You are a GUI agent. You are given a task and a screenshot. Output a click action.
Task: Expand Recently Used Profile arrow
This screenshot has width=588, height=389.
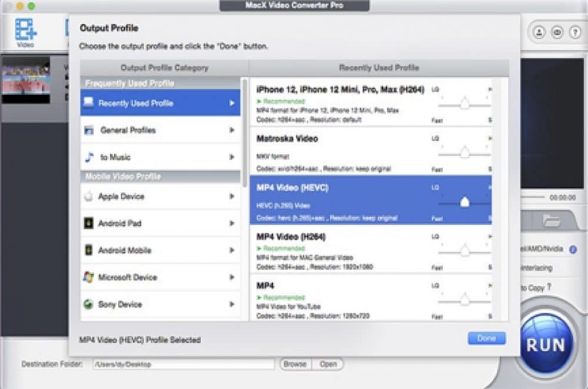(x=232, y=103)
